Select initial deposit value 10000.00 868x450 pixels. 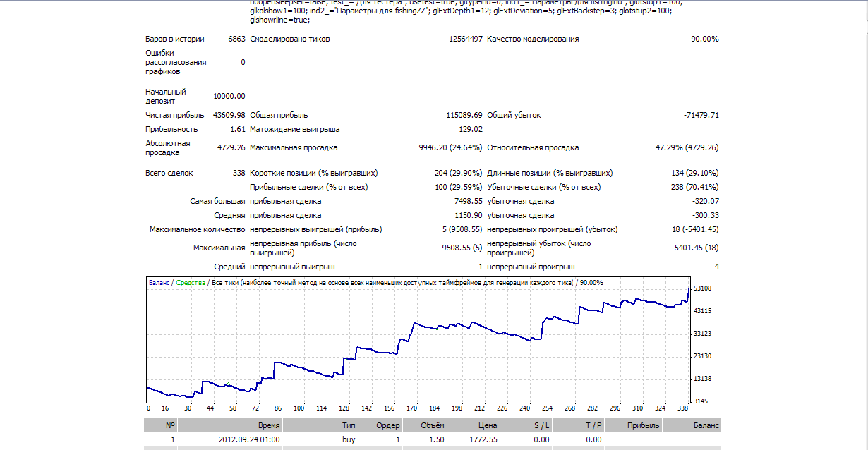click(x=229, y=96)
